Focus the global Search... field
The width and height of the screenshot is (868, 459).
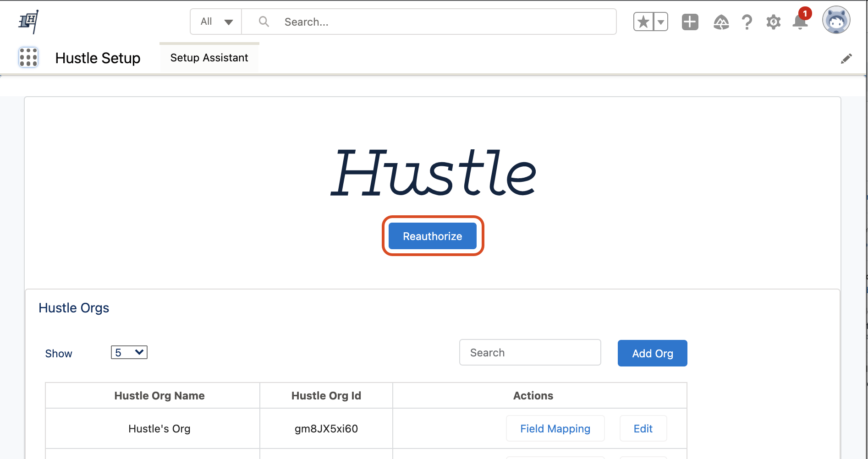pos(429,22)
